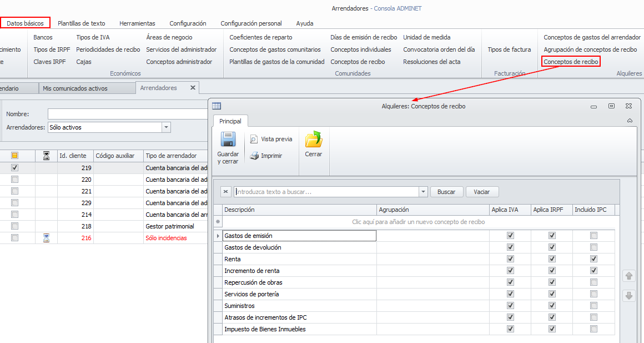Click the hourglass column header in Arrendadores

click(x=47, y=156)
